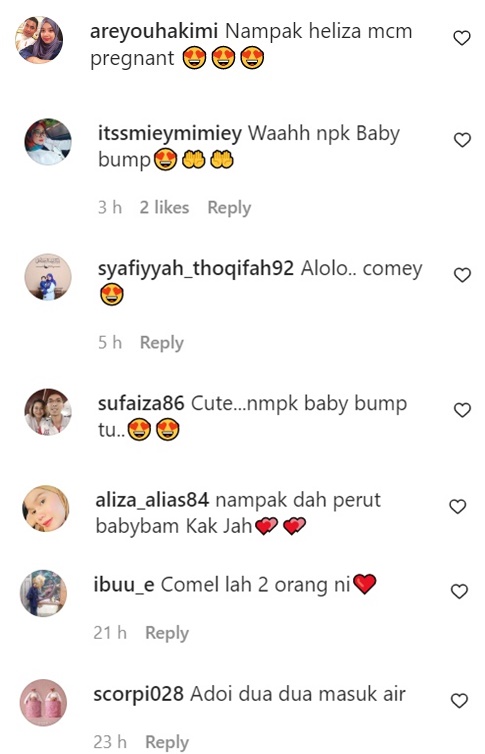
Task: Heart the aliza_alias84 comment
Action: click(x=457, y=506)
